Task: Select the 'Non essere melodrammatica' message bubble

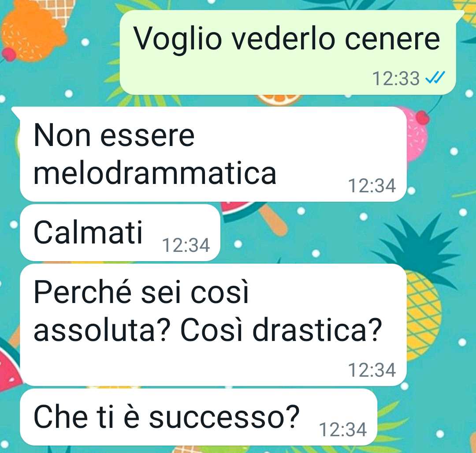Action: pyautogui.click(x=213, y=154)
